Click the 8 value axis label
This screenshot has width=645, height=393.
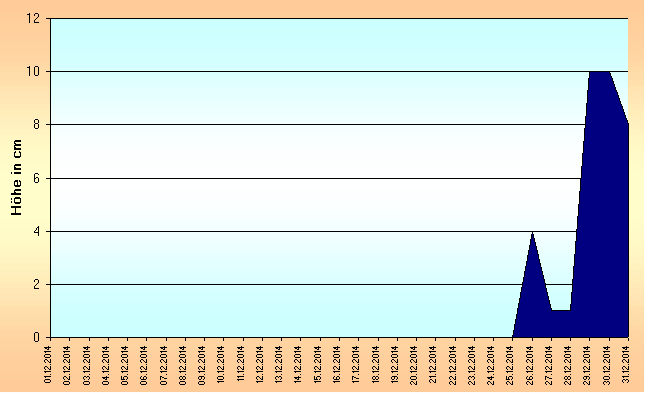pos(37,125)
